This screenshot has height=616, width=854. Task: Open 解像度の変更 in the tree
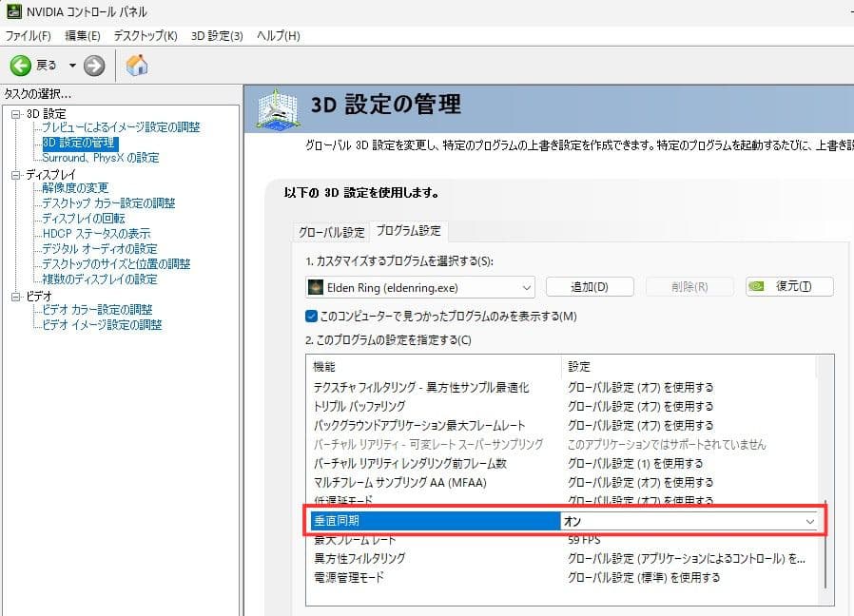(x=75, y=188)
